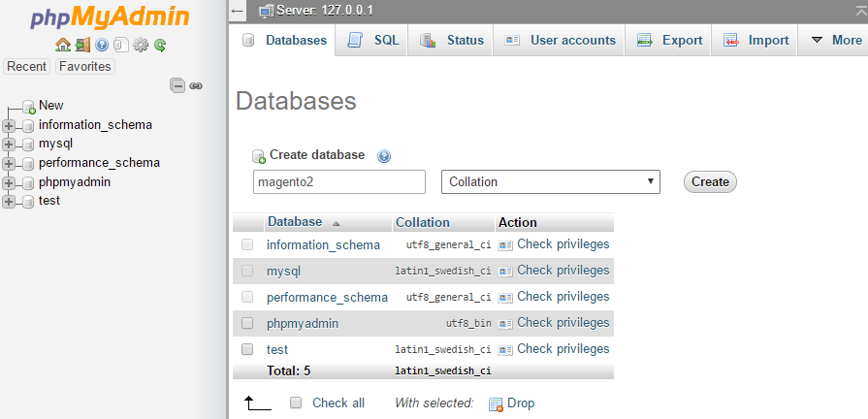Click the log out door icon
Viewport: 868px width, 419px height.
pos(82,45)
